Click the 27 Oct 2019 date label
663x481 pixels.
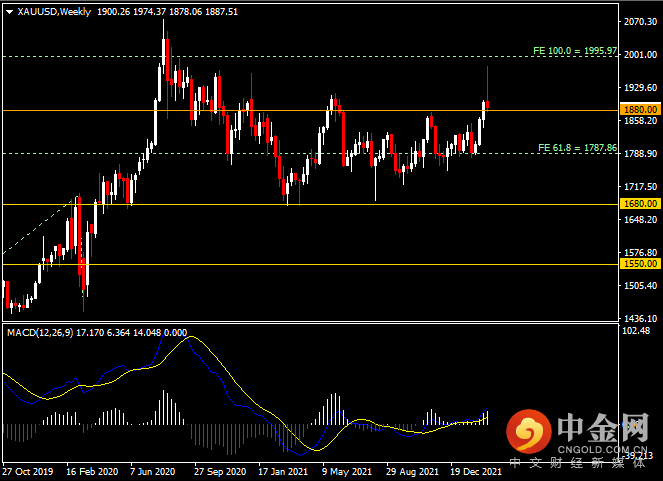(x=28, y=472)
